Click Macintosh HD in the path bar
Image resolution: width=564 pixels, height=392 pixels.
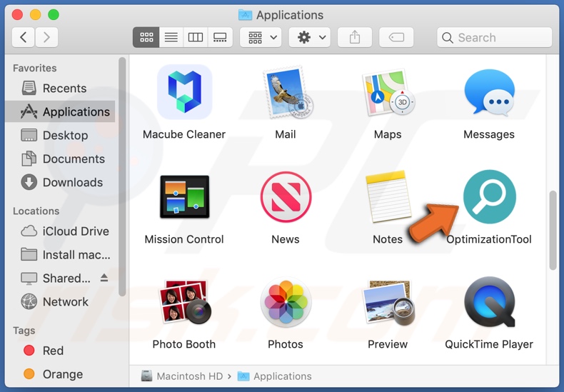pos(182,376)
